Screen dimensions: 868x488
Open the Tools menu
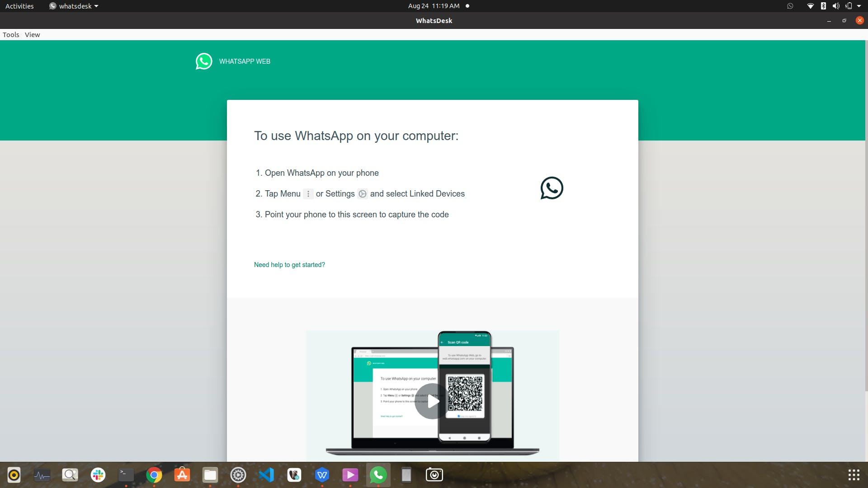tap(11, 34)
